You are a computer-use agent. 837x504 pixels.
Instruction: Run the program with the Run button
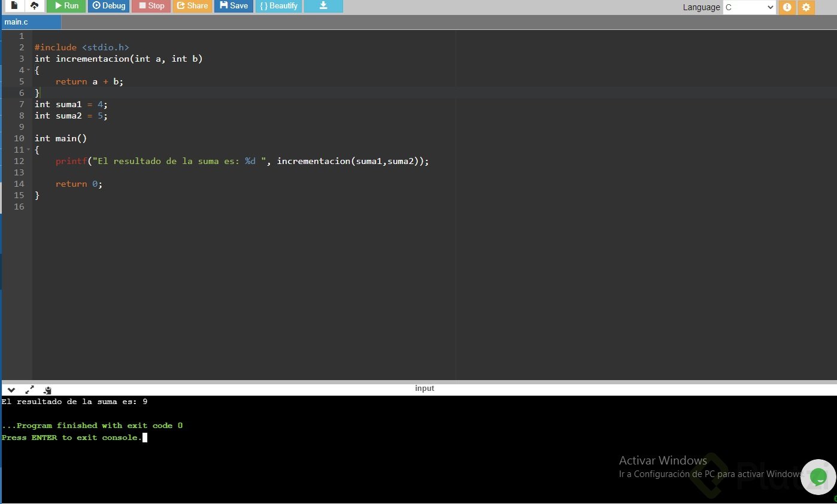pos(66,6)
